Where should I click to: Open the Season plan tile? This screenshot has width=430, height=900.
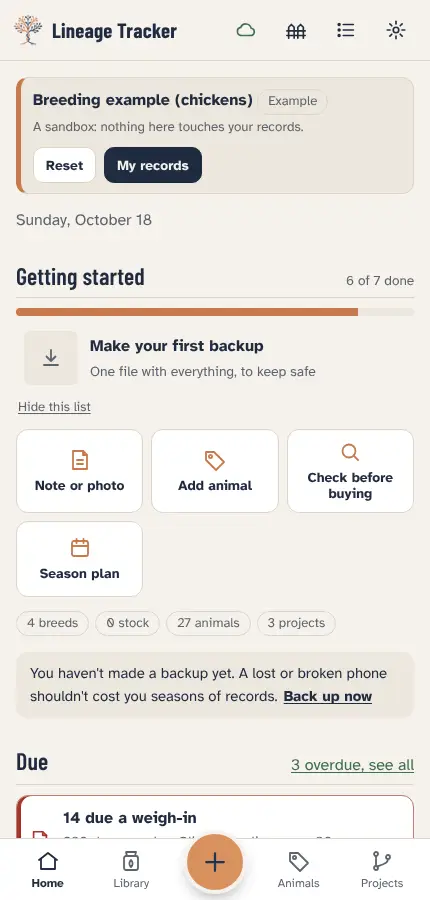click(79, 559)
